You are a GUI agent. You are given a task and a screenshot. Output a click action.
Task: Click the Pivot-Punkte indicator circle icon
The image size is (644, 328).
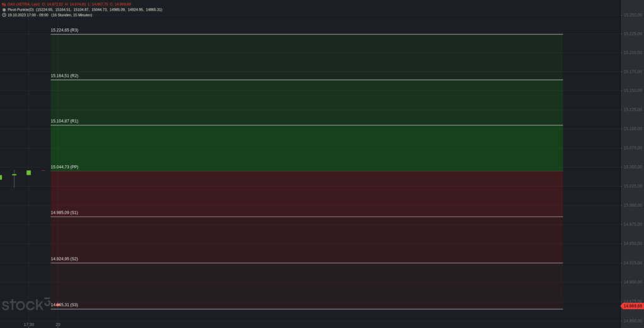click(4, 9)
